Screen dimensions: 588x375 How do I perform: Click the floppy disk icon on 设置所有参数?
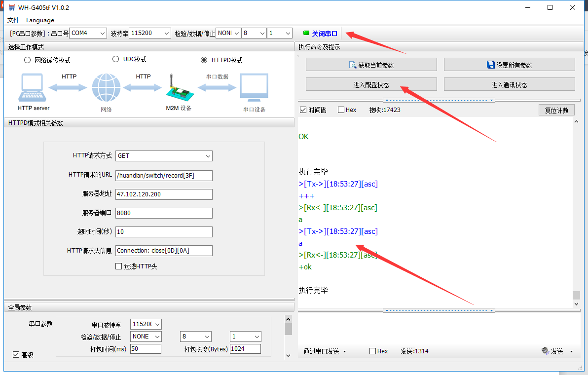click(490, 65)
